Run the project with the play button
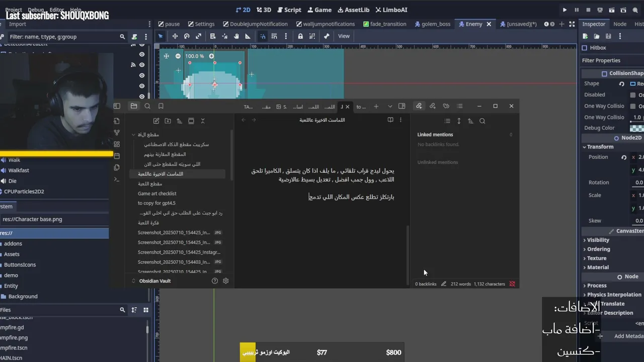This screenshot has width=644, height=362. coord(565,10)
